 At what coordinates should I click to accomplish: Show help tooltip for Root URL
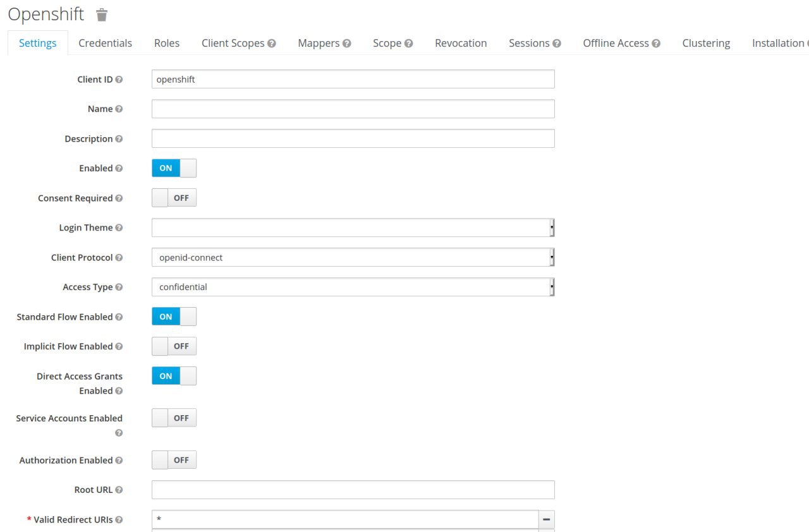tap(119, 490)
